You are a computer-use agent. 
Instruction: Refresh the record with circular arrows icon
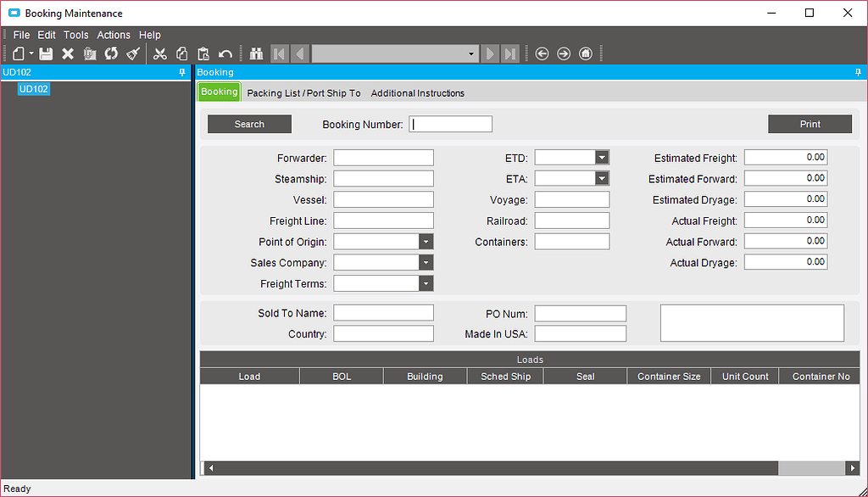point(111,53)
